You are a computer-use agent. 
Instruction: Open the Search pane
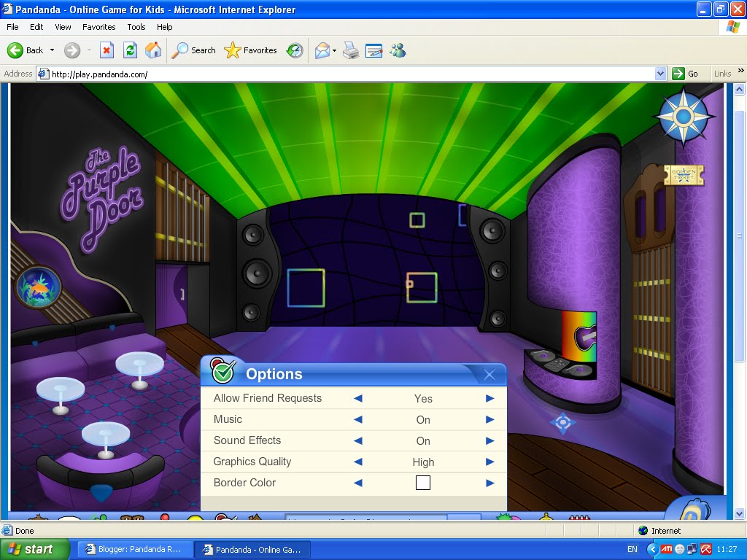[194, 50]
